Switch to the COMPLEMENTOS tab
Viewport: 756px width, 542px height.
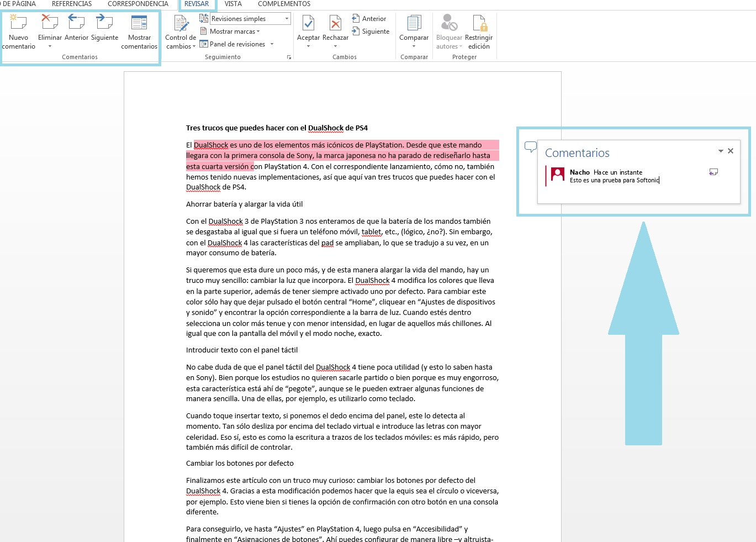tap(284, 4)
